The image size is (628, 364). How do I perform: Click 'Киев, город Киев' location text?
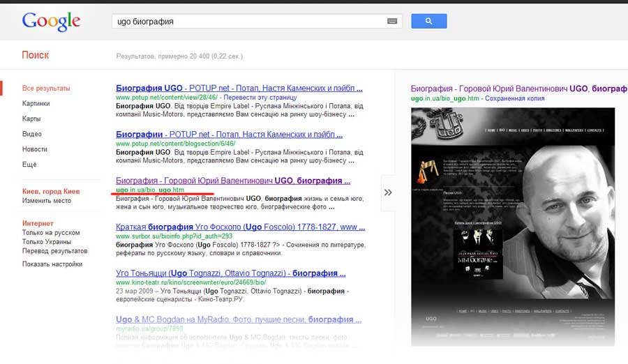pos(51,191)
